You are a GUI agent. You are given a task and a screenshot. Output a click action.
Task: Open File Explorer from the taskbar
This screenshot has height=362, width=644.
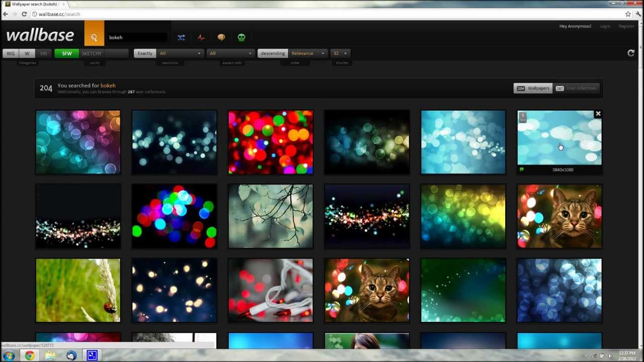click(x=50, y=356)
